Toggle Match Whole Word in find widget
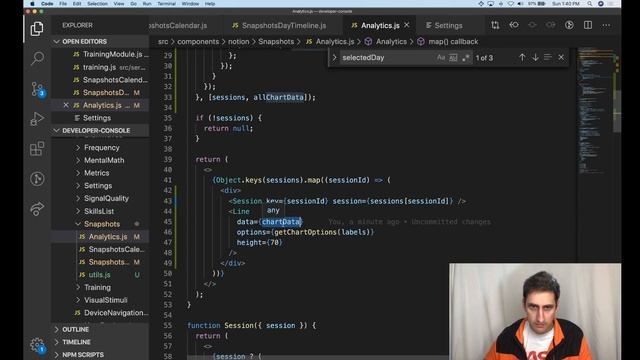Screen dimensions: 640x360 (453, 58)
